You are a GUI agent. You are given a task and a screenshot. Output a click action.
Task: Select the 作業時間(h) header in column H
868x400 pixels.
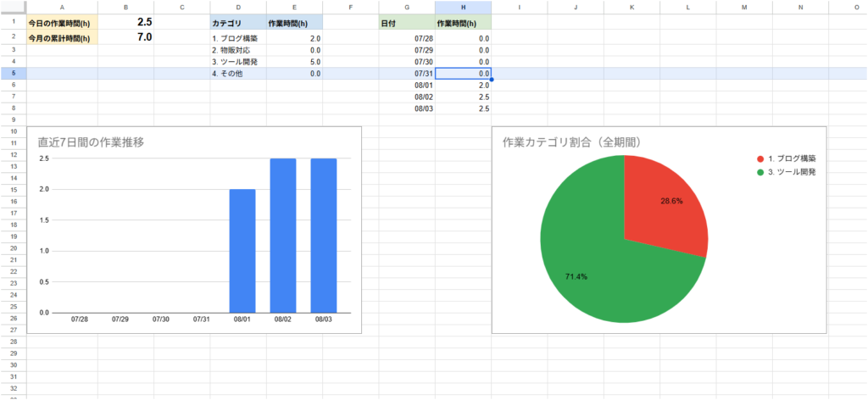click(x=463, y=23)
